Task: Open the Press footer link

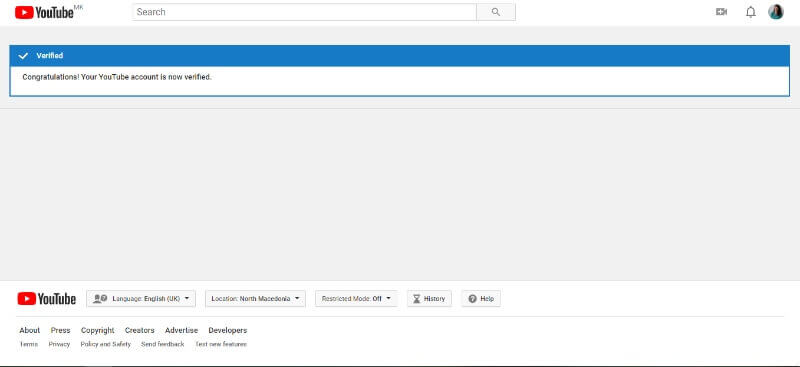Action: 61,330
